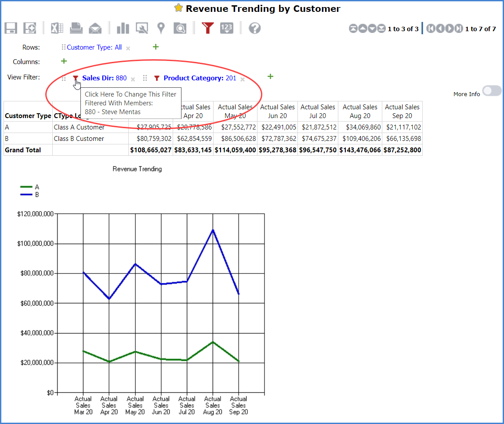The image size is (504, 424).
Task: Grab the Customer Type drag handle
Action: point(63,47)
